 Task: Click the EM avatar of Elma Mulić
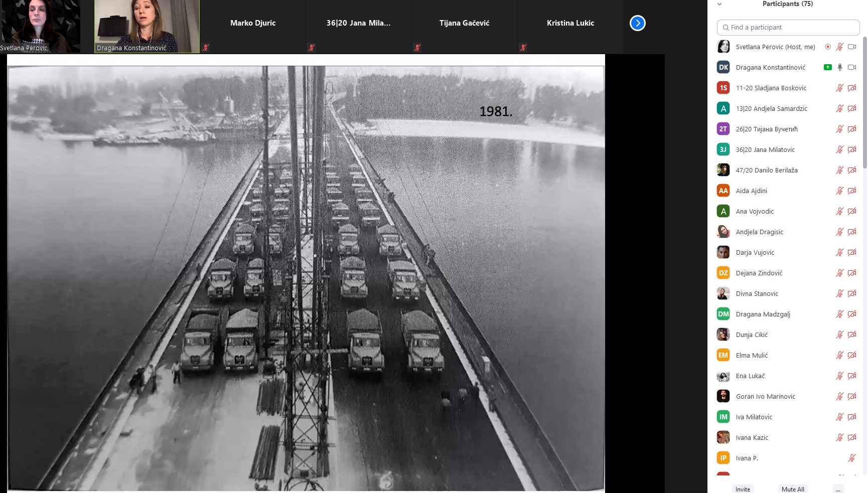723,355
